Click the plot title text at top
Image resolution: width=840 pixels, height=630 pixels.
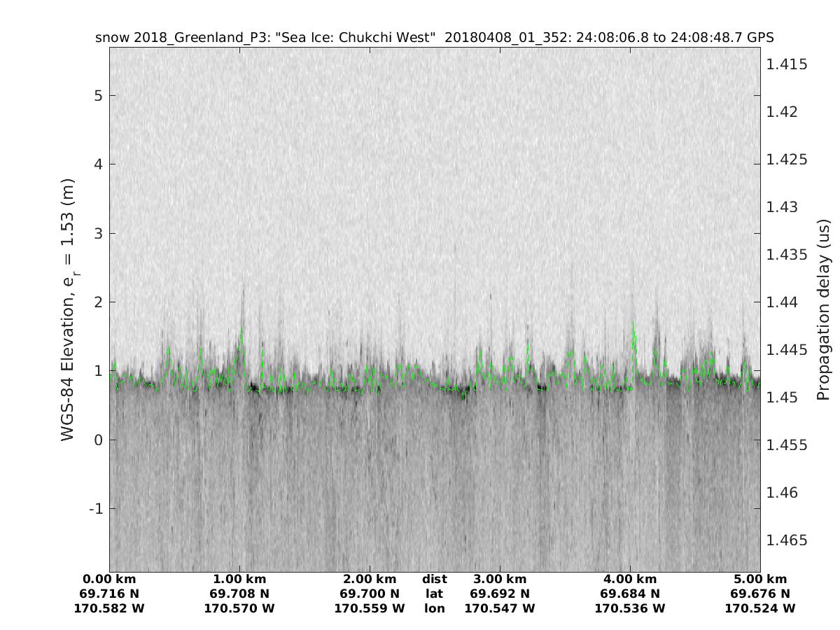click(x=434, y=37)
